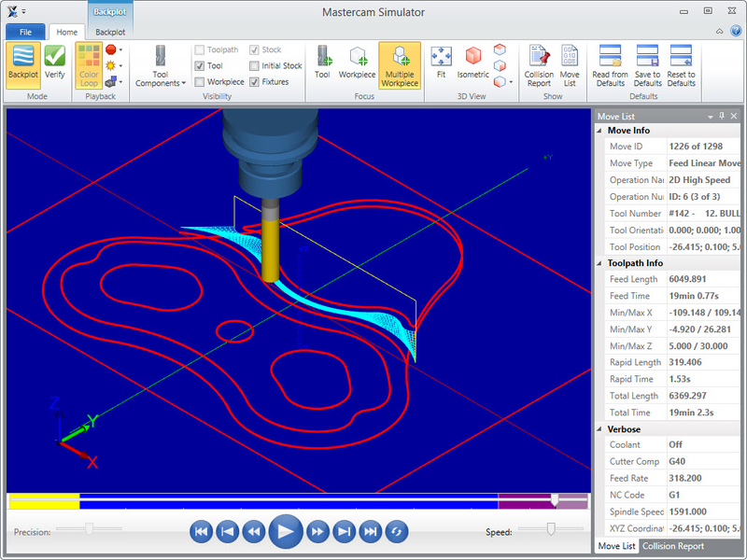Image resolution: width=747 pixels, height=560 pixels.
Task: Jump to the end of the simulation
Action: click(370, 531)
